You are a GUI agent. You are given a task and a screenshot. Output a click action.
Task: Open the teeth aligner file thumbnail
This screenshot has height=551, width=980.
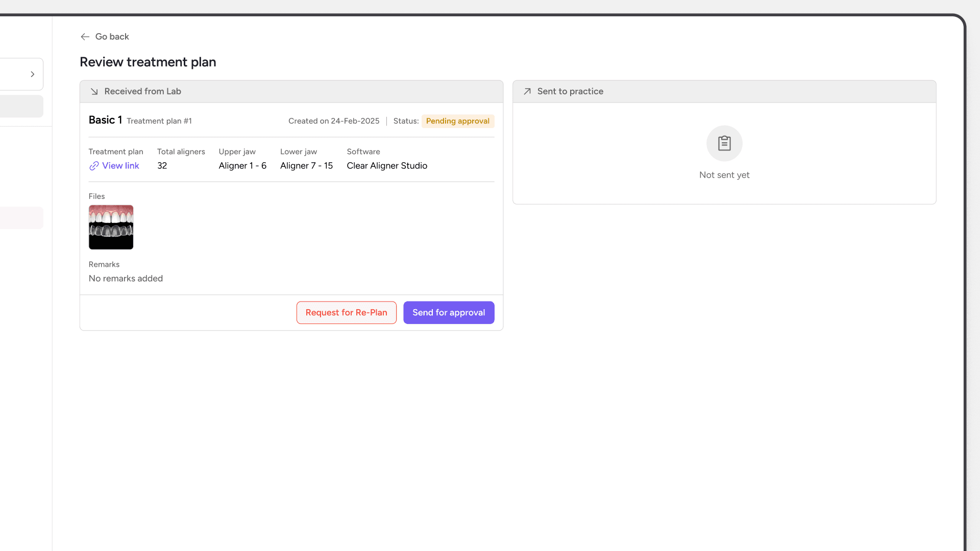111,228
